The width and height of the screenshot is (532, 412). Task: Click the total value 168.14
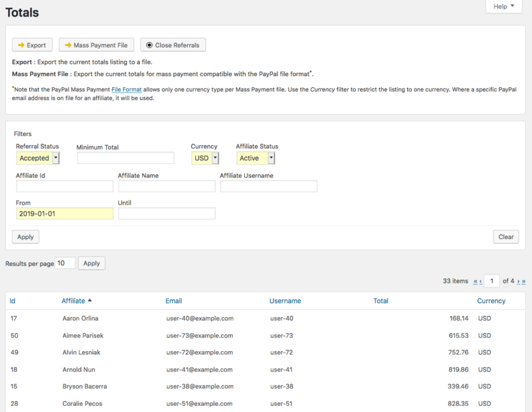(459, 318)
